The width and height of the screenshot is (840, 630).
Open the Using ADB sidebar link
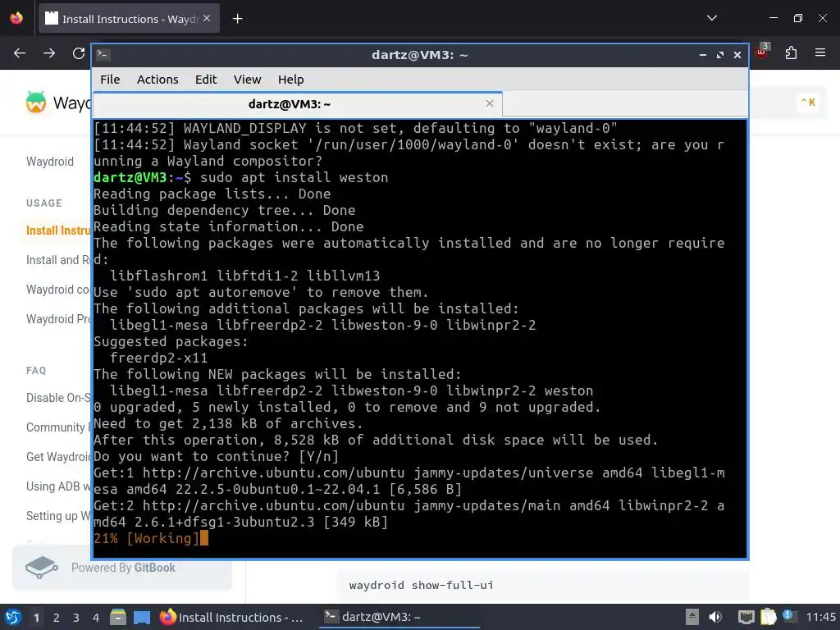58,486
